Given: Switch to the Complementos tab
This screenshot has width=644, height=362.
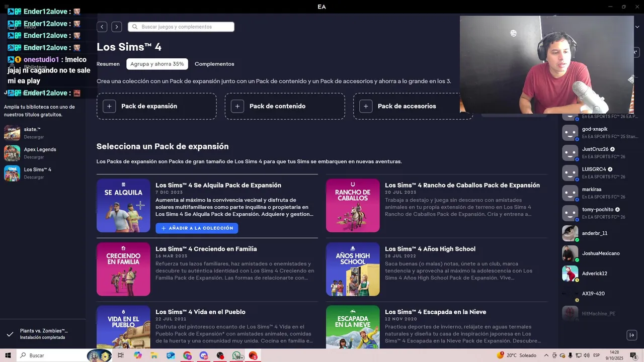Looking at the screenshot, I should click(214, 64).
